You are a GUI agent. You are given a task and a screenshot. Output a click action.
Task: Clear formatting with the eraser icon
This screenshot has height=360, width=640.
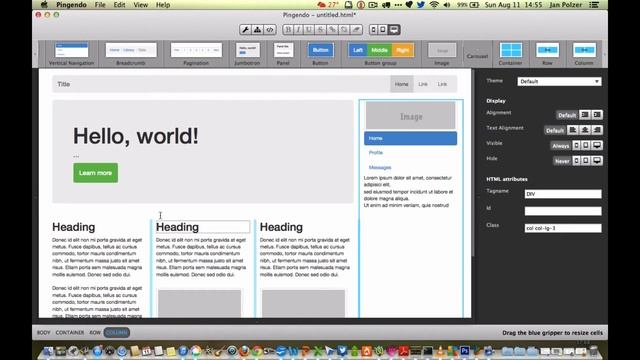click(356, 29)
